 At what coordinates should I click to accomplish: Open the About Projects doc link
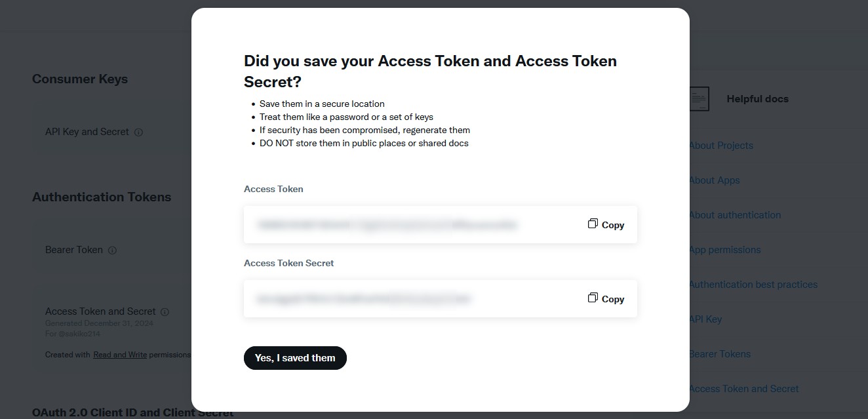click(721, 146)
